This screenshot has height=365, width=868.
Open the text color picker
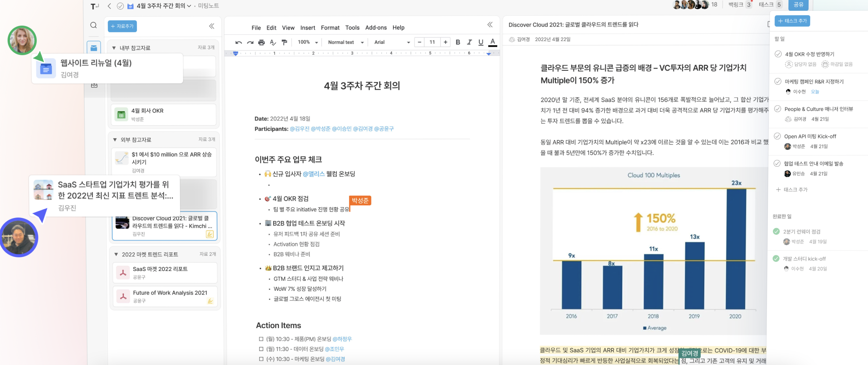pyautogui.click(x=492, y=42)
